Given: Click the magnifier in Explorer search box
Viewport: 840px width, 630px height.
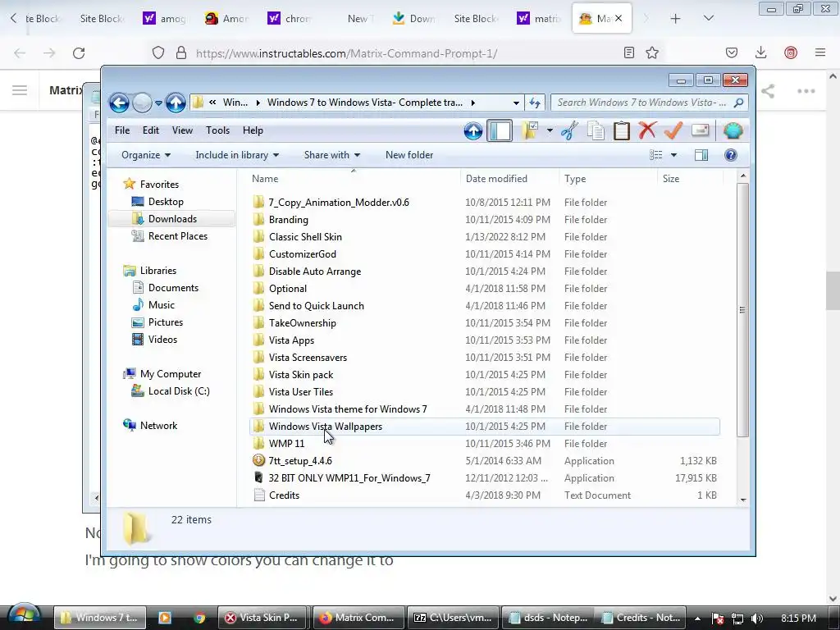Looking at the screenshot, I should click(x=739, y=103).
